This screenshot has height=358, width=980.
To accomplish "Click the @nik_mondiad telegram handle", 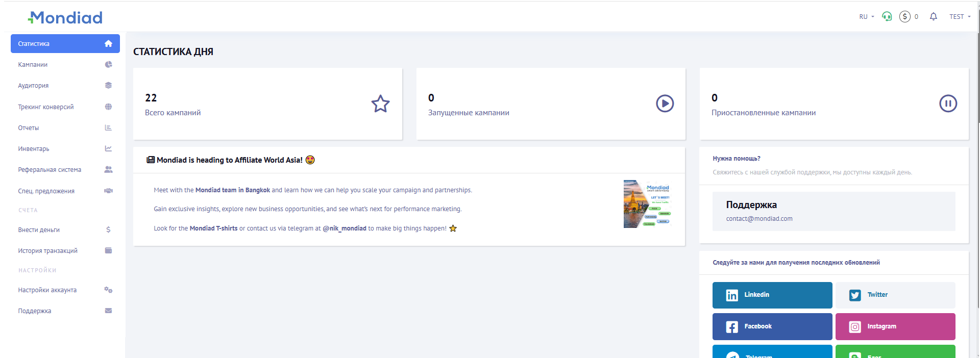I will pos(345,228).
